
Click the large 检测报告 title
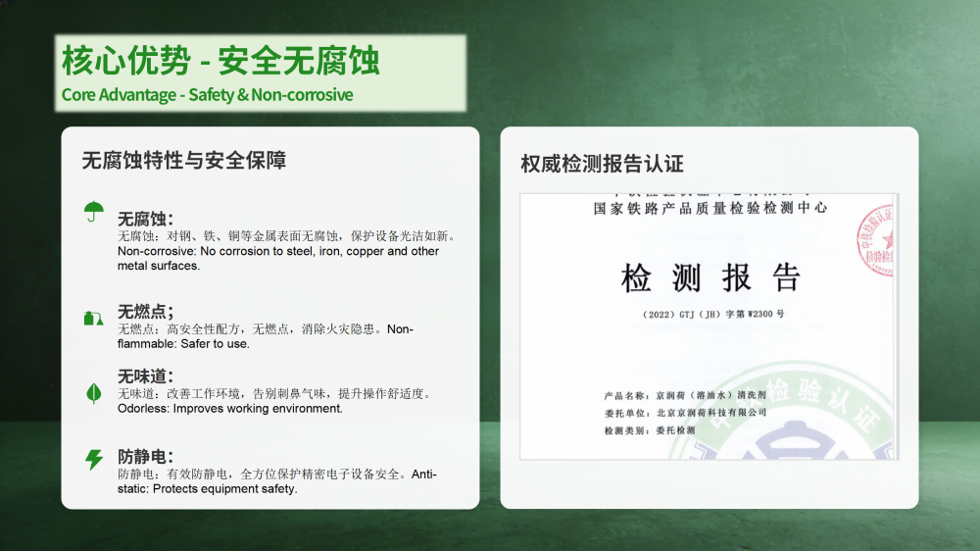click(x=710, y=277)
